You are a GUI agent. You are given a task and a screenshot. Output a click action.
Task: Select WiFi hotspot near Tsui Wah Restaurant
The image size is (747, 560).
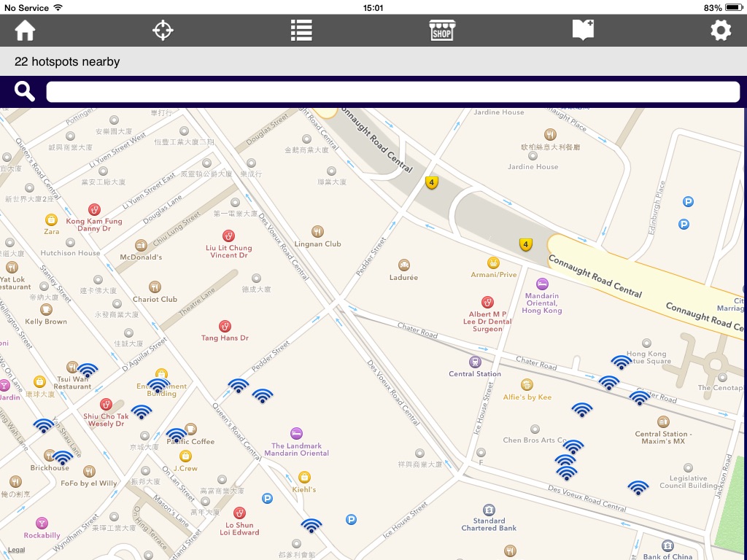click(88, 370)
